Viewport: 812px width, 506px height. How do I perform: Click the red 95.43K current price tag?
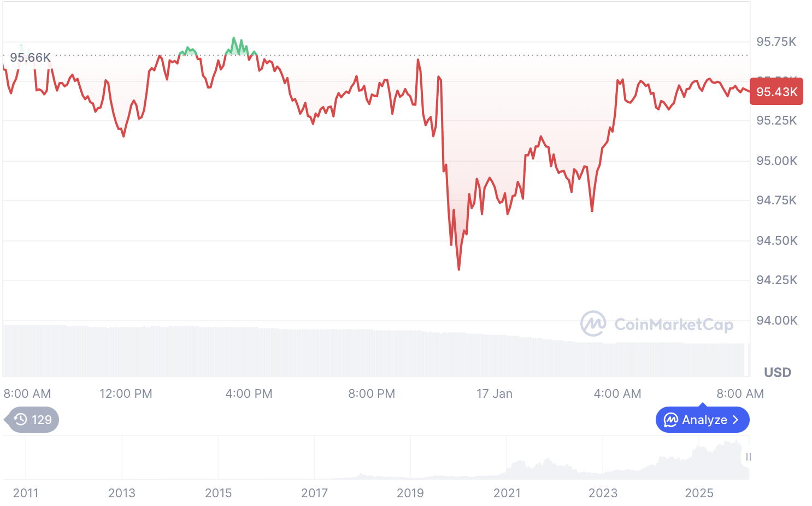[x=777, y=91]
